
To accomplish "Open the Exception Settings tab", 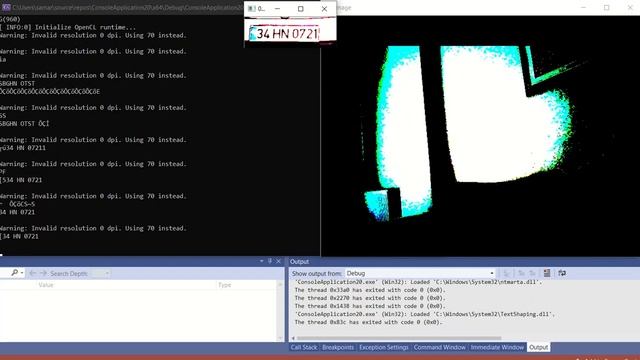I will pyautogui.click(x=384, y=347).
